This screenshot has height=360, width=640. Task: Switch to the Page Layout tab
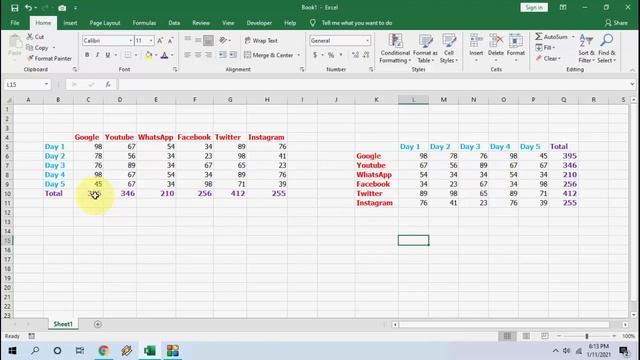[105, 23]
